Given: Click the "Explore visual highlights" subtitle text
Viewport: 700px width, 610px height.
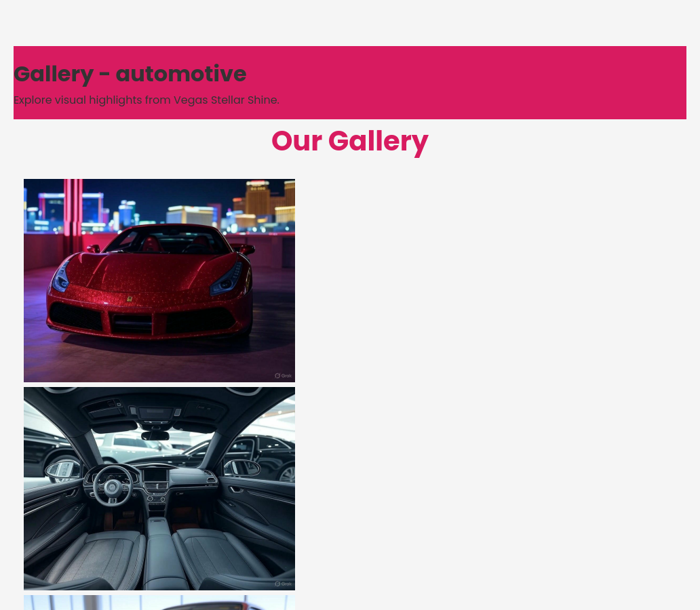Looking at the screenshot, I should point(147,100).
